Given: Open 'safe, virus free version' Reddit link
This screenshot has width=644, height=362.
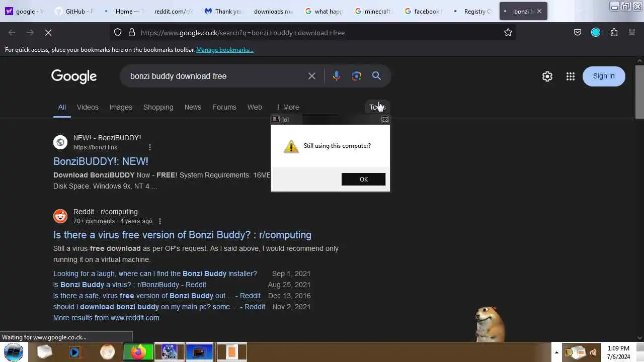Looking at the screenshot, I should click(157, 296).
